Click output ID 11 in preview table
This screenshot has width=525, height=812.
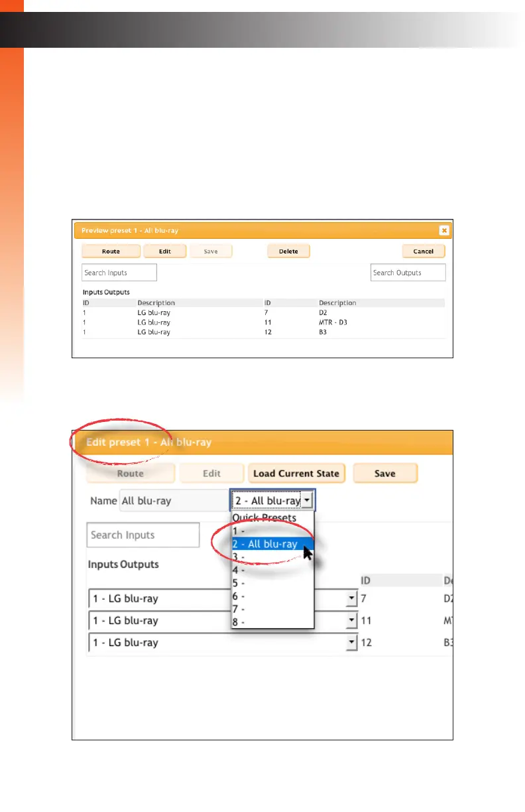(x=268, y=322)
